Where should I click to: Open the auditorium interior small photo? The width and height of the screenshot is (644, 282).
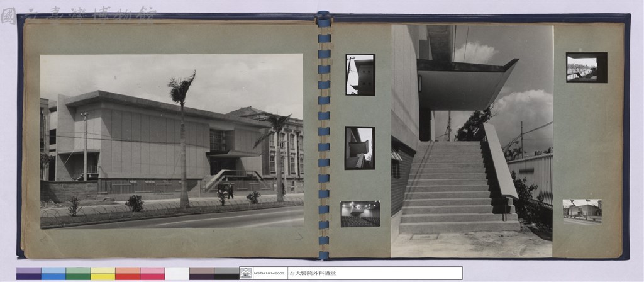360,214
